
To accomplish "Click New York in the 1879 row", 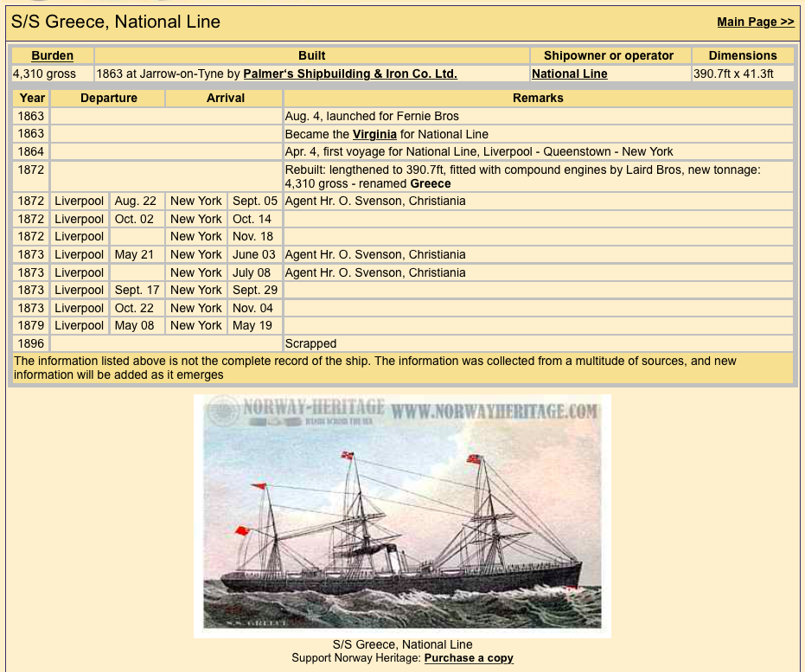I will [x=196, y=325].
